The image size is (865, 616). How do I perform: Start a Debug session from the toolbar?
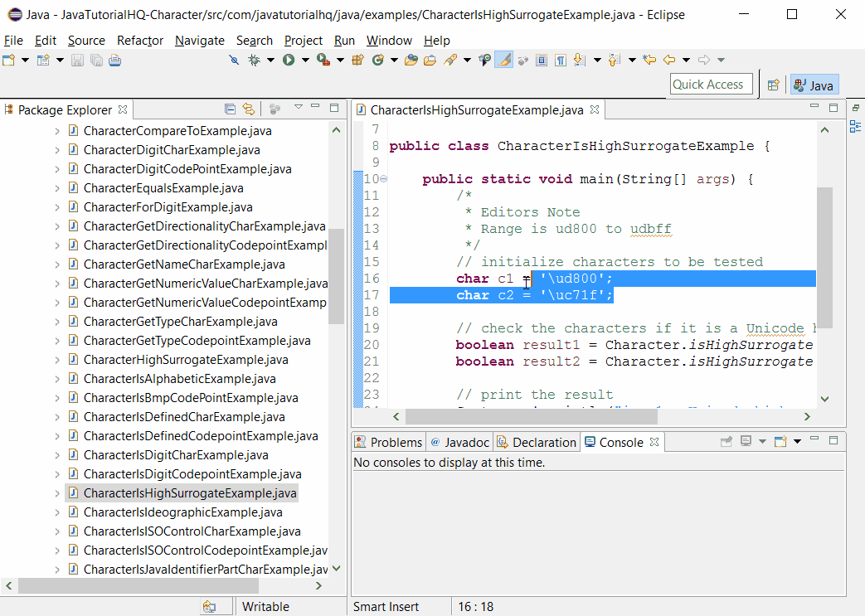coord(254,60)
